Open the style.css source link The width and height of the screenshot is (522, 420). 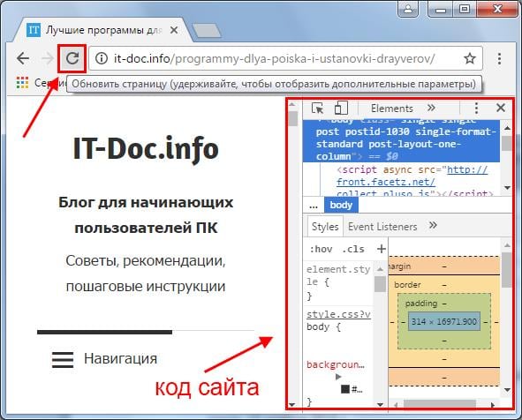pos(338,314)
